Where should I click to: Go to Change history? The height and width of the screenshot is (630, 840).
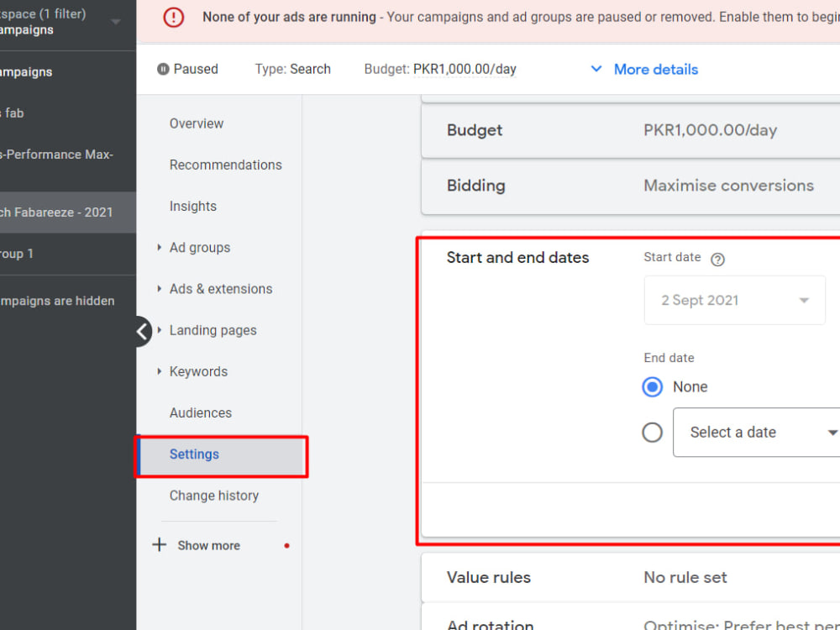pyautogui.click(x=213, y=496)
